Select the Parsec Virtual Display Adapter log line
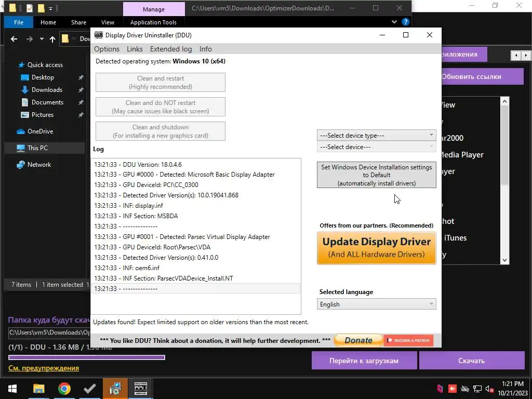Image resolution: width=532 pixels, height=399 pixels. tap(196, 237)
